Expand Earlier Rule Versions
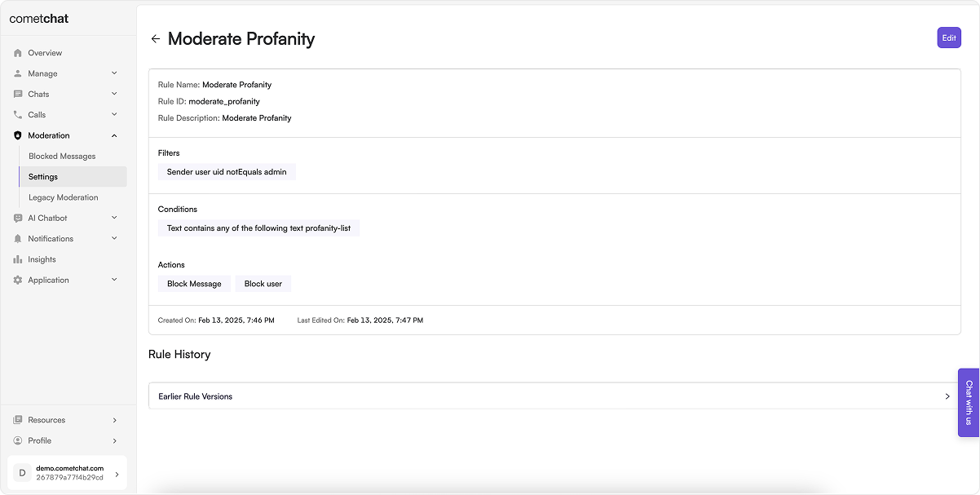Screen dimensions: 980x495 click(x=554, y=396)
